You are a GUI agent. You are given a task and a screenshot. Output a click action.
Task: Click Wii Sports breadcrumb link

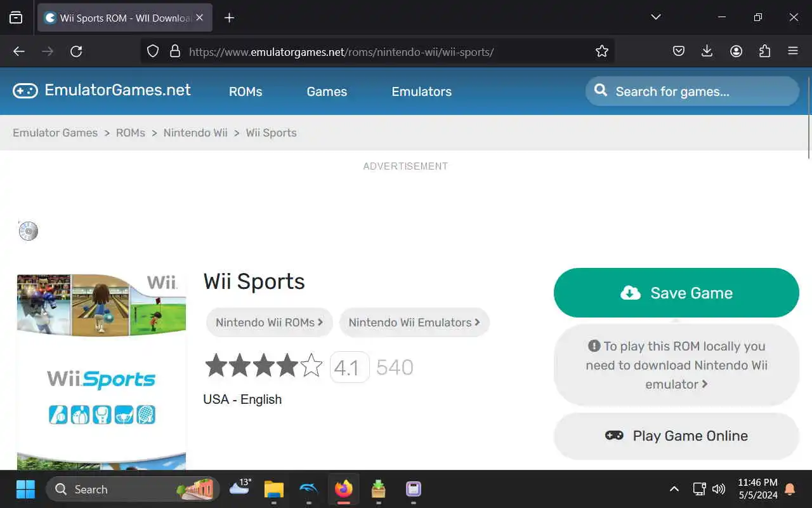272,133
